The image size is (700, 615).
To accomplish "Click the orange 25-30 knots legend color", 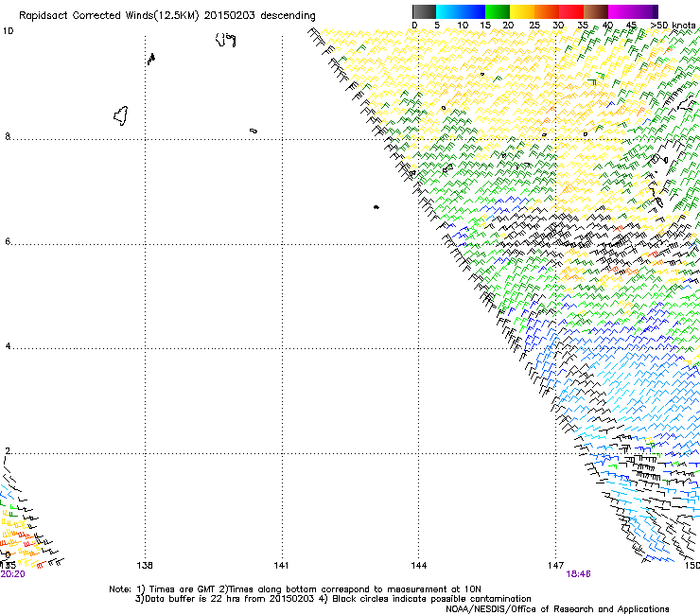I will click(547, 11).
